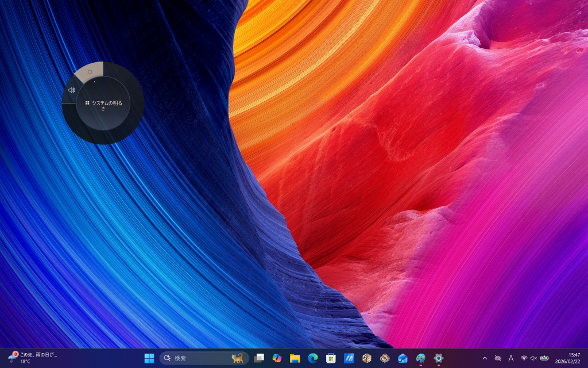Click the crossed-out cloud tray icon

point(498,358)
